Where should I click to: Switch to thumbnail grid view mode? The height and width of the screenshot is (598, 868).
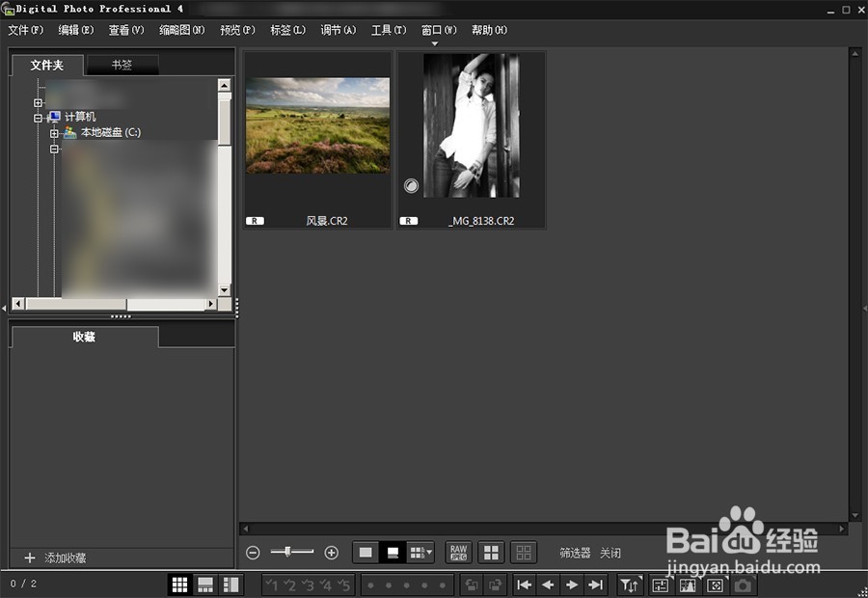[179, 584]
